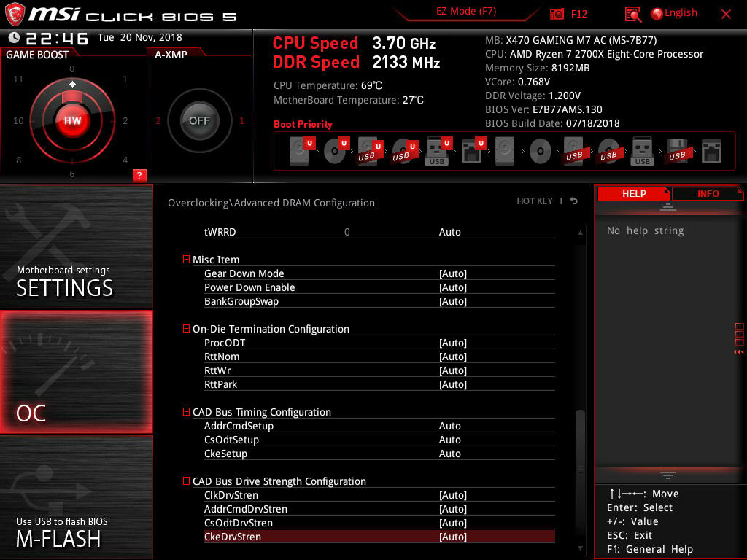Image resolution: width=747 pixels, height=560 pixels.
Task: Click the UEFI hard disk boot device icon
Action: (302, 151)
